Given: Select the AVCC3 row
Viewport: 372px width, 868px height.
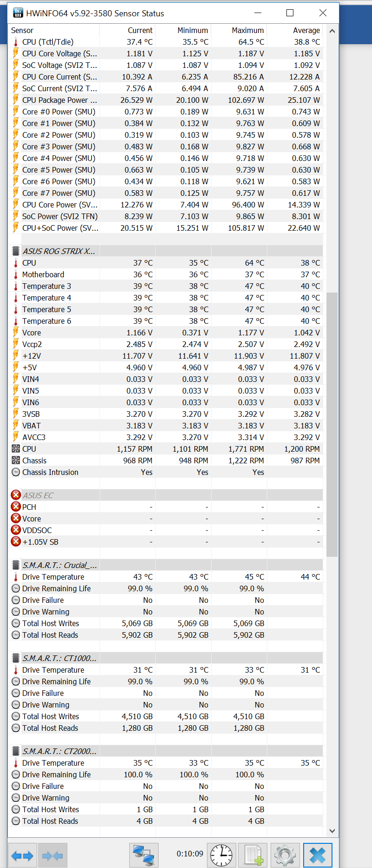Looking at the screenshot, I should [x=166, y=437].
